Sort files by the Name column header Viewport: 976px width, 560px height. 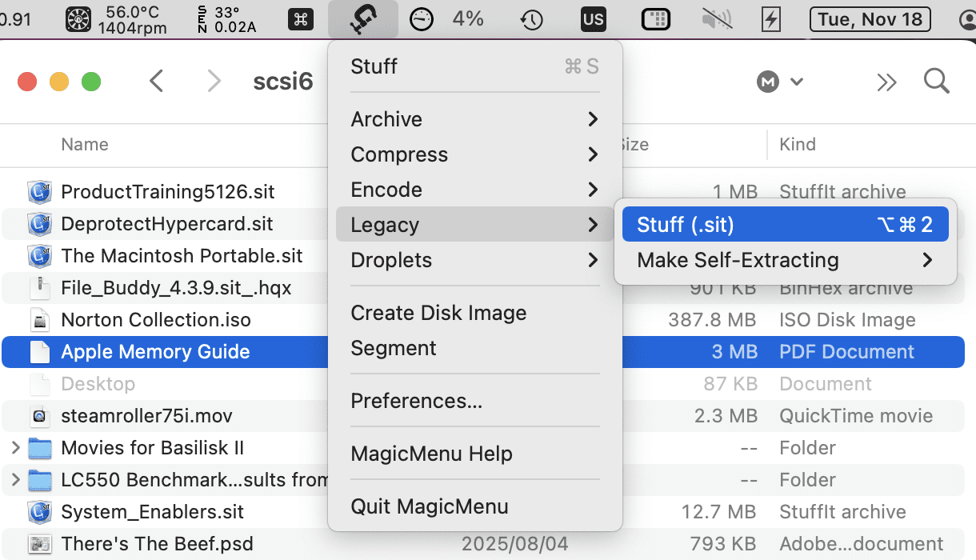point(85,145)
